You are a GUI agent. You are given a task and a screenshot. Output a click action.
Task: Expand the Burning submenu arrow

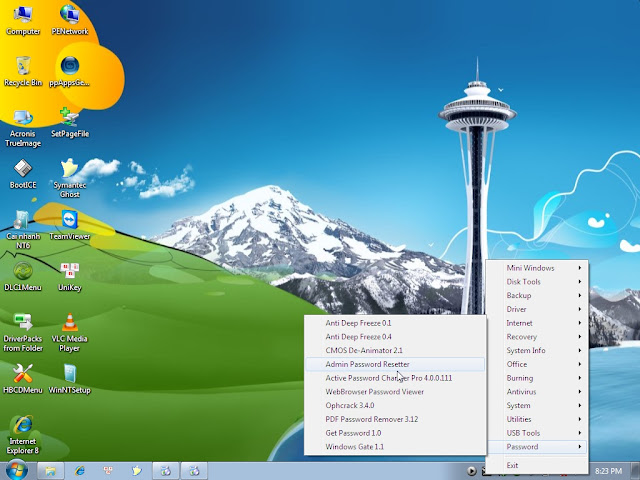(x=580, y=378)
